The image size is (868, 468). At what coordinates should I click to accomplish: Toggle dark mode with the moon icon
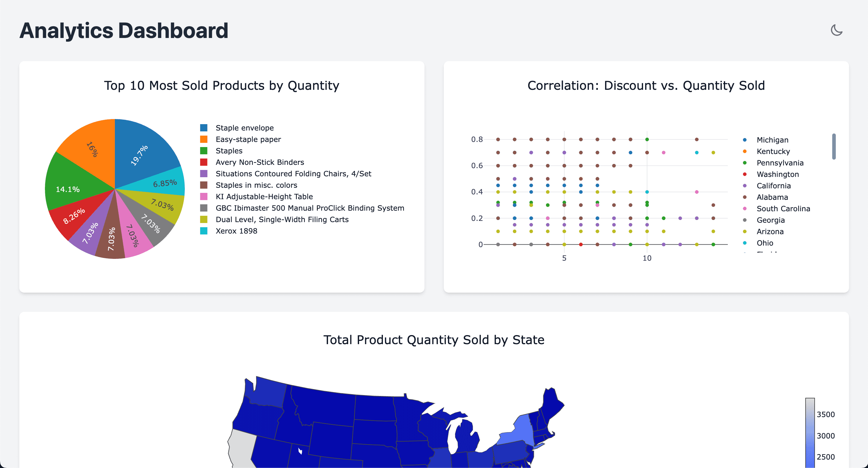point(837,30)
